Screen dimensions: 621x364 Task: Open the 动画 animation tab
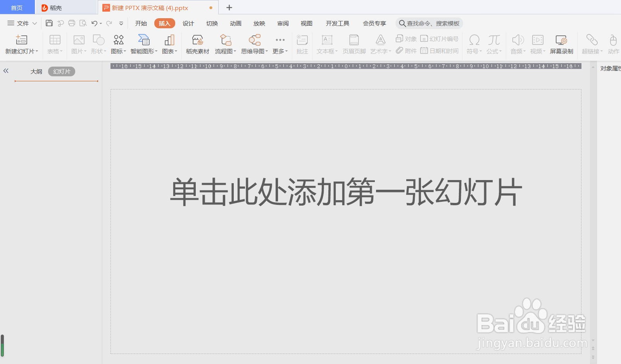tap(236, 23)
